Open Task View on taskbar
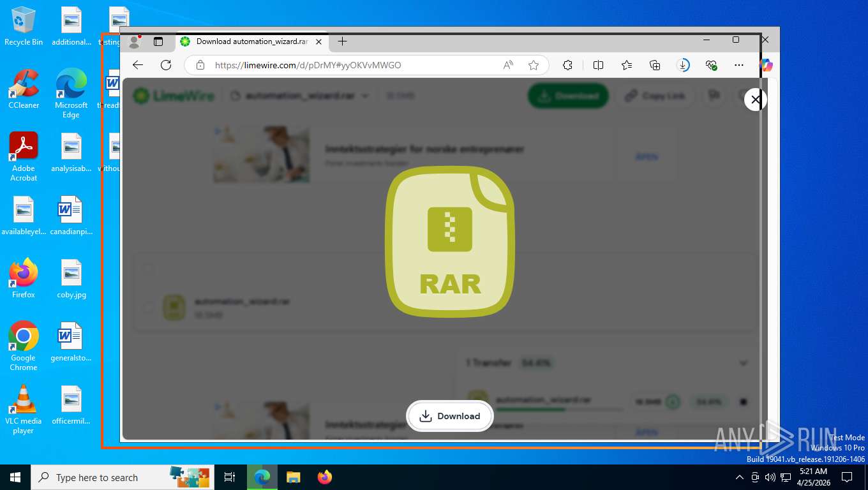This screenshot has height=490, width=868. [230, 477]
